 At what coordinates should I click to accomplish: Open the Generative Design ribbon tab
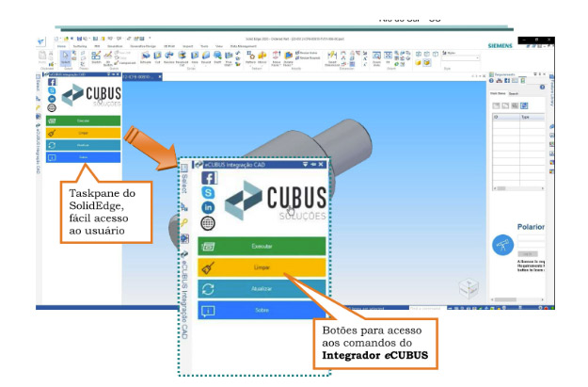(x=143, y=46)
